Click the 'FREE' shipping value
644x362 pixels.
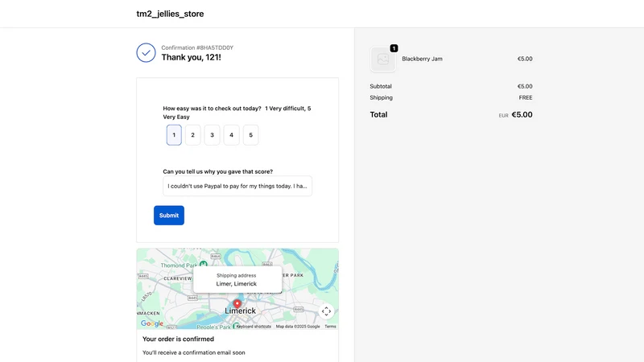526,97
